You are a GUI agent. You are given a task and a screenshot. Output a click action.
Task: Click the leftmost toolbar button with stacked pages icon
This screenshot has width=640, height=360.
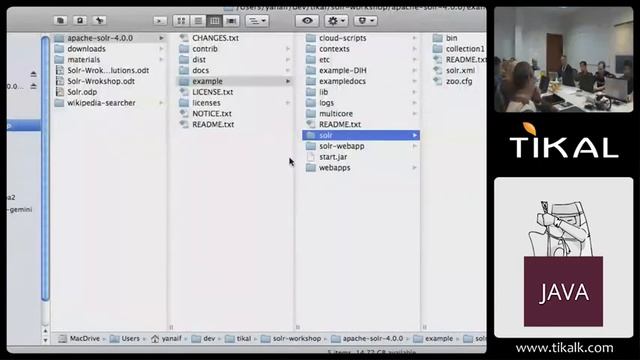(60, 20)
